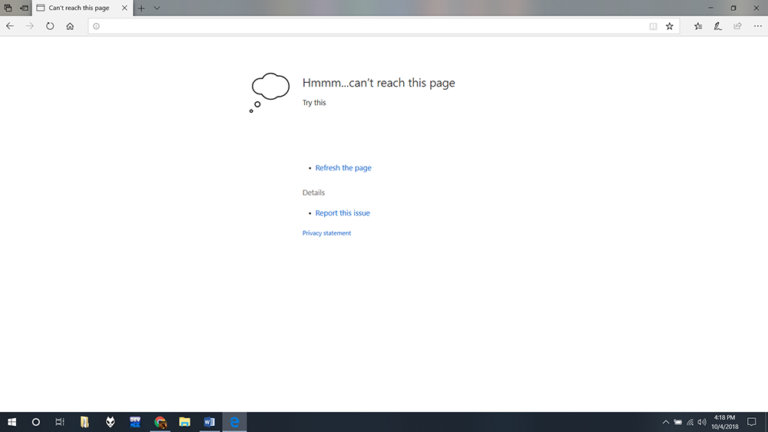Go to the Home page

[x=70, y=26]
